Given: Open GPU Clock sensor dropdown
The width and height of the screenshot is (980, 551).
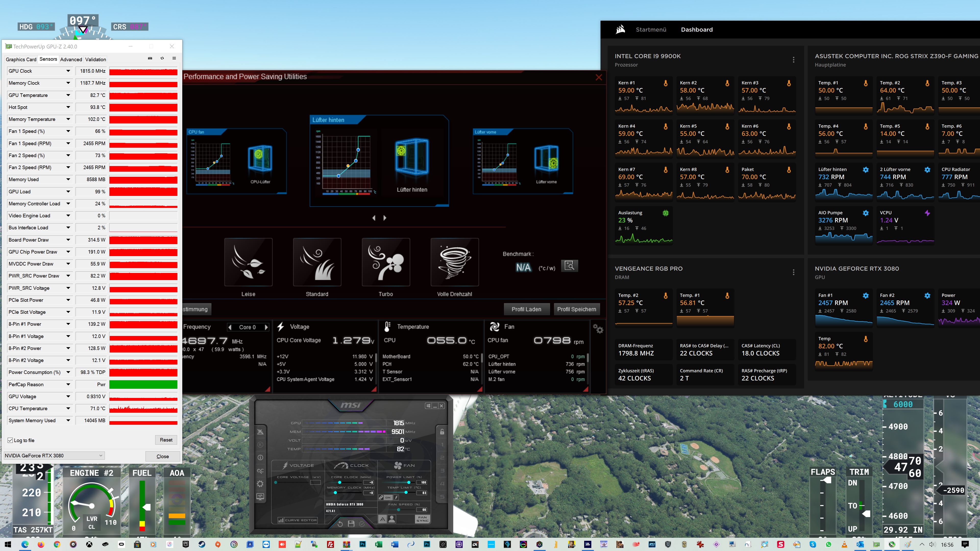Looking at the screenshot, I should point(68,71).
